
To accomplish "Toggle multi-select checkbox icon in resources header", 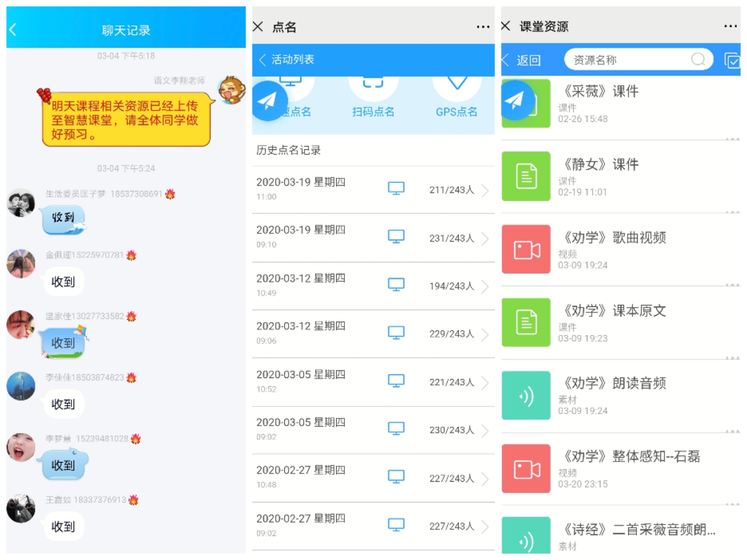I will pyautogui.click(x=732, y=61).
